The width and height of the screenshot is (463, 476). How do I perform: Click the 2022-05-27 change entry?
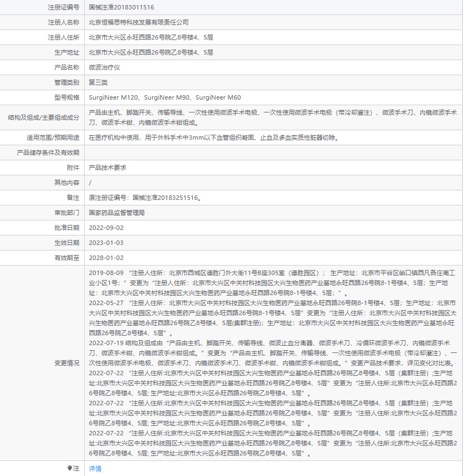[x=272, y=318]
